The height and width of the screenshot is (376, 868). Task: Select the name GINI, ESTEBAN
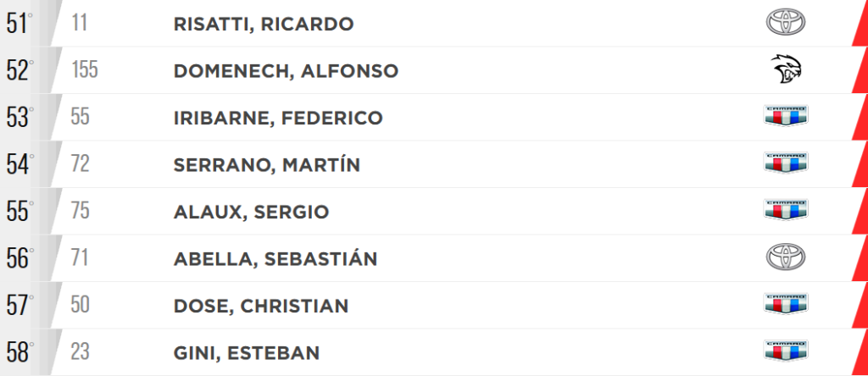[x=247, y=353]
